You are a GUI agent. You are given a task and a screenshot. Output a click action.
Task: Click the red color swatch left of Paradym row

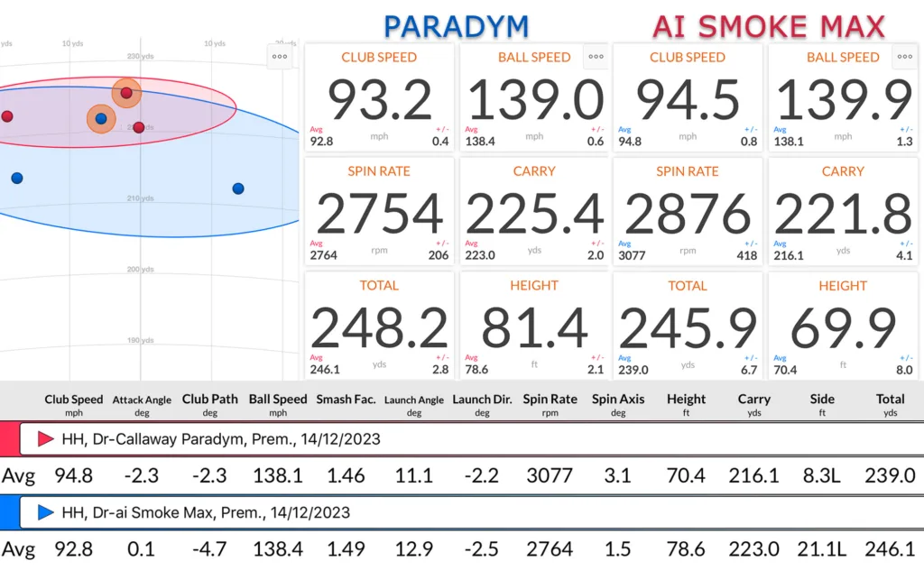[8, 440]
